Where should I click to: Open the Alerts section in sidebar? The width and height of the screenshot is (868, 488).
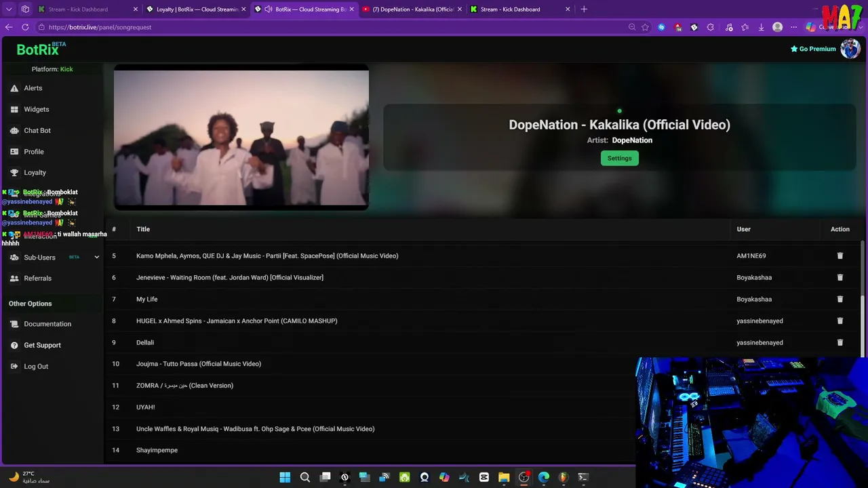33,88
